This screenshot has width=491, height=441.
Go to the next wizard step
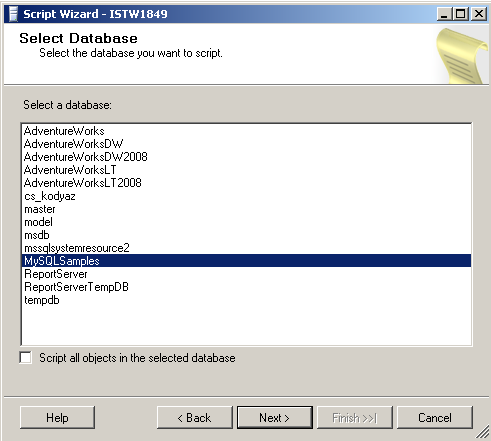[275, 417]
